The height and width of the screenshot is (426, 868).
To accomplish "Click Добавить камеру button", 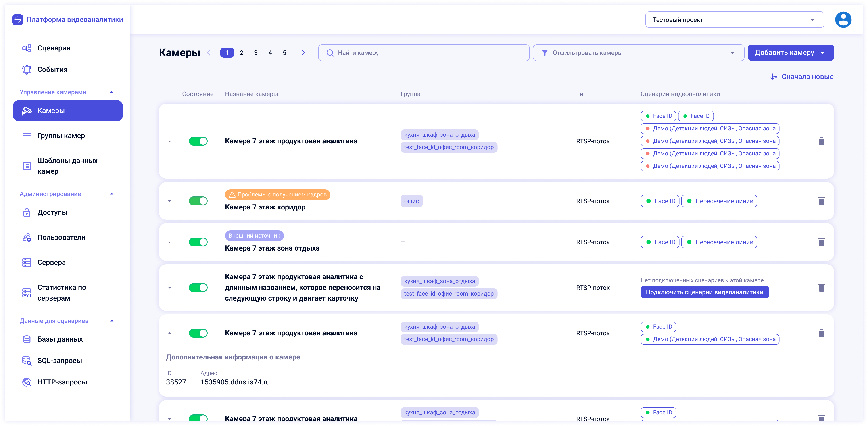I will 791,53.
